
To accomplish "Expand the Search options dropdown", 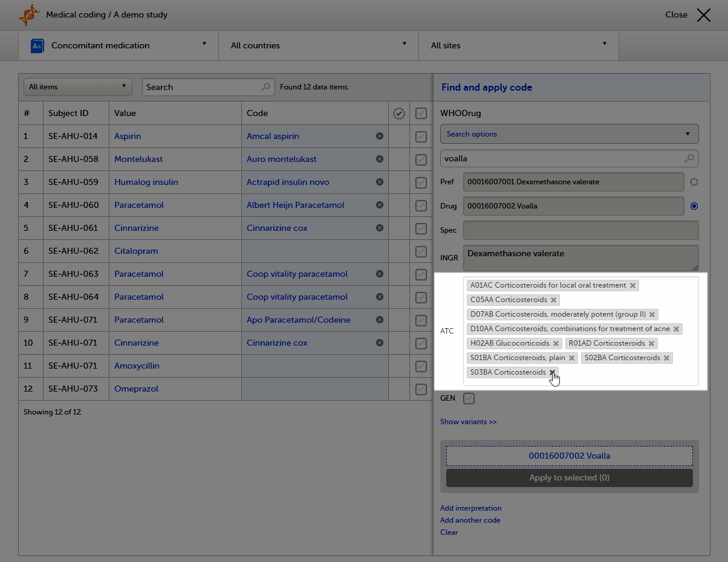I will coord(569,134).
